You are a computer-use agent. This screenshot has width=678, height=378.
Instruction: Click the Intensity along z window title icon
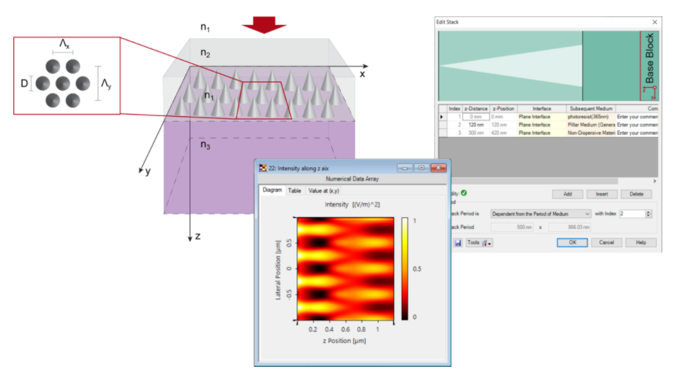263,168
